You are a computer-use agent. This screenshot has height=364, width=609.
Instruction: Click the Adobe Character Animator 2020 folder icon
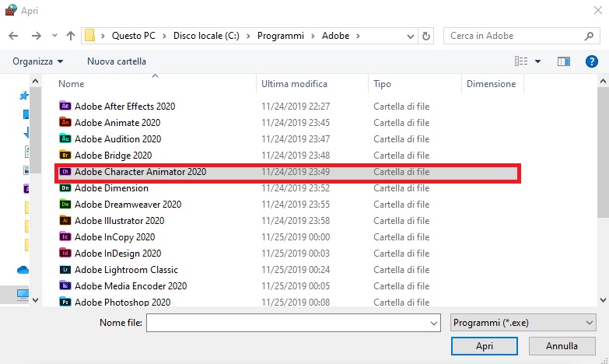tap(65, 171)
